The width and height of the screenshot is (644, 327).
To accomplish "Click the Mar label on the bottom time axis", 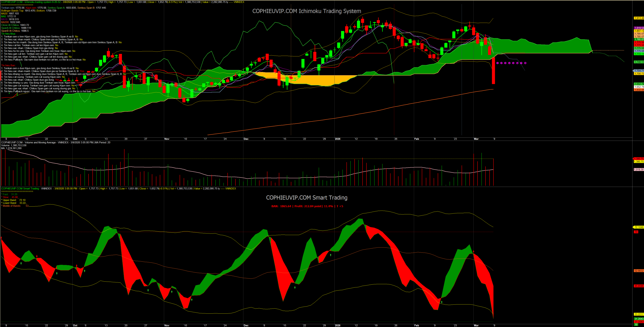I will pos(476,325).
